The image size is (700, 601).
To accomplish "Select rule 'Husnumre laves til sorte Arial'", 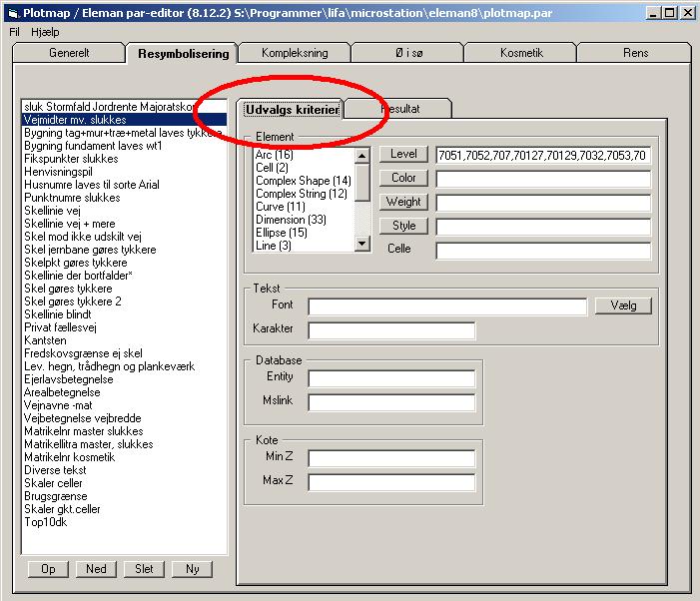I will 124,185.
